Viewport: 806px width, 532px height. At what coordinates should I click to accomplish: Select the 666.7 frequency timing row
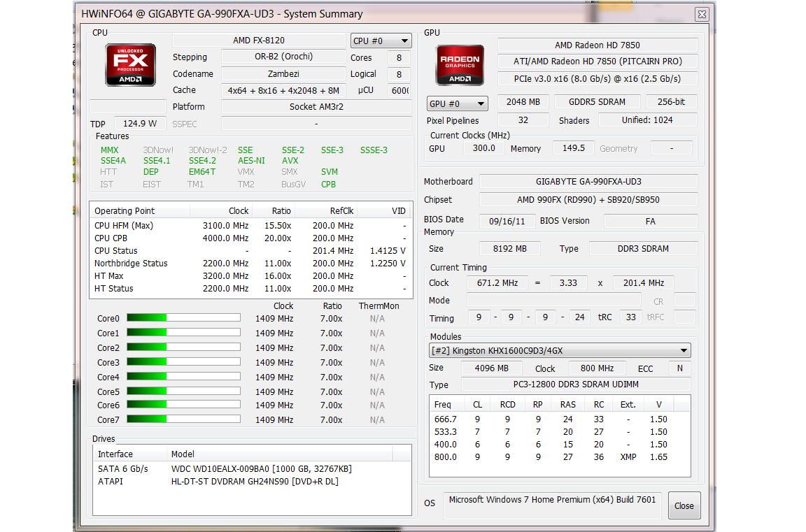(559, 419)
